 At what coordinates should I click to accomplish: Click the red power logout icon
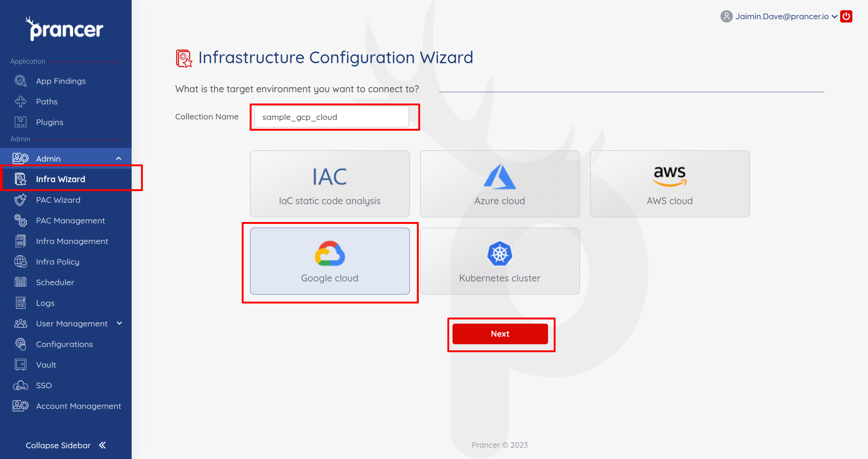point(846,16)
